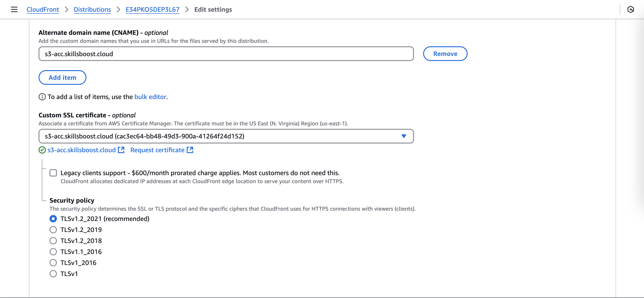Enable the Legacy clients support checkbox
The height and width of the screenshot is (298, 644).
[53, 173]
